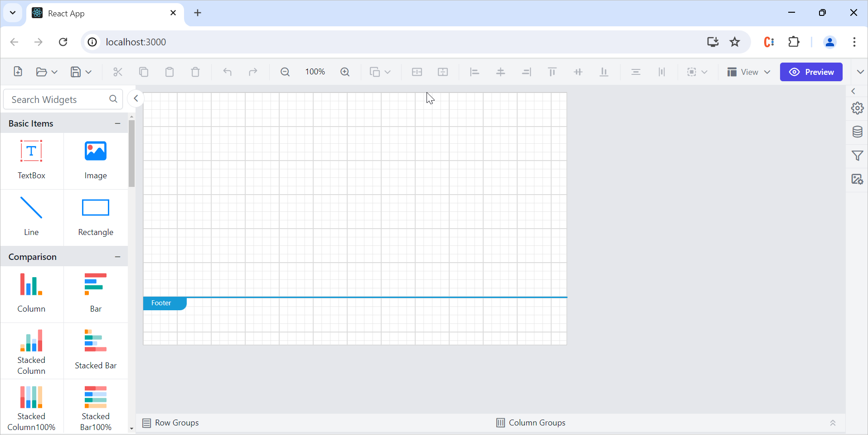Hide the widgets side panel
This screenshot has height=435, width=868.
point(136,98)
